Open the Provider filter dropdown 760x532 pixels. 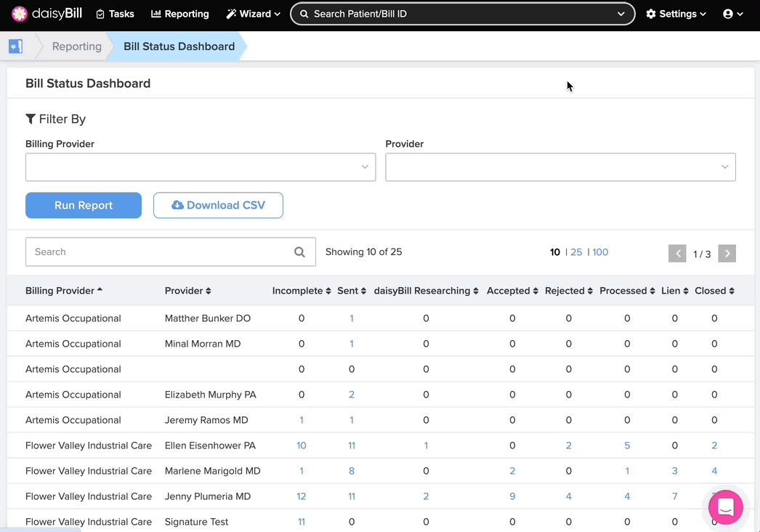[560, 167]
